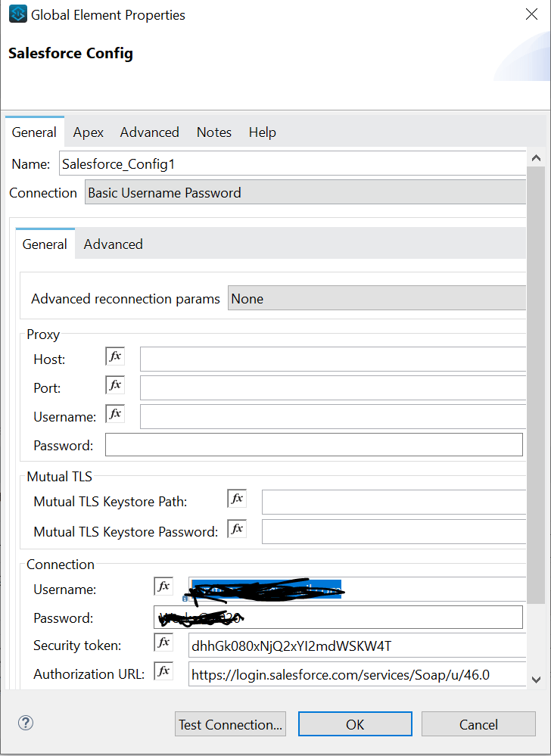Screen dimensions: 551x756
Task: Click the Anypoint logo in the title bar
Action: (x=17, y=14)
